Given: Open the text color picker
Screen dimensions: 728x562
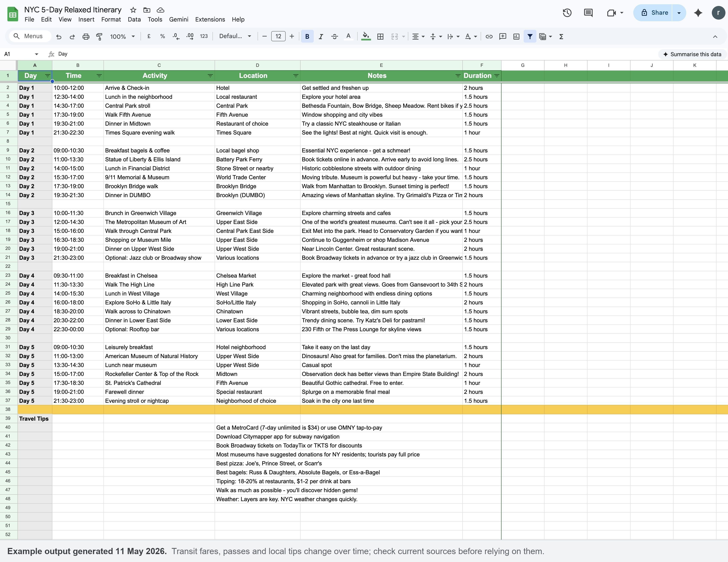Looking at the screenshot, I should pos(348,37).
